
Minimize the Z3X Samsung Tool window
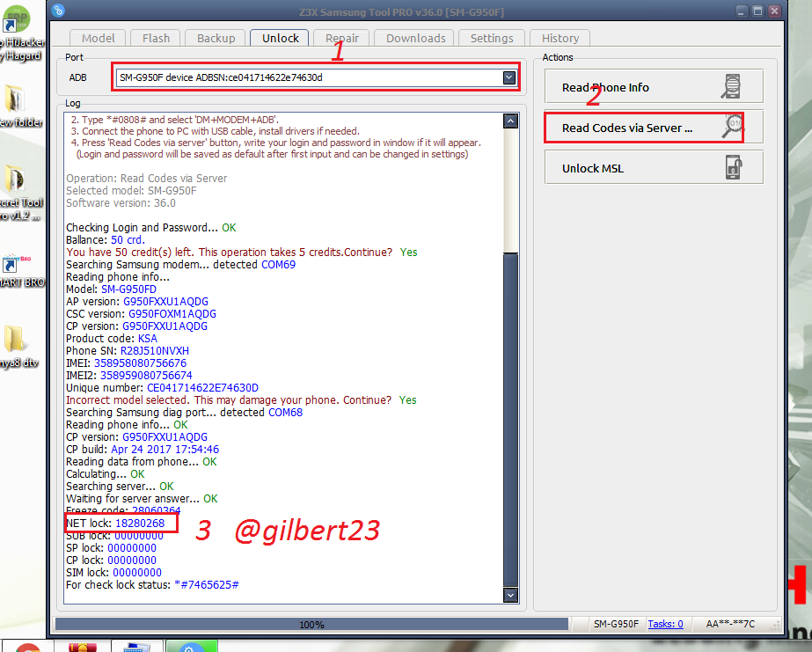pyautogui.click(x=742, y=11)
